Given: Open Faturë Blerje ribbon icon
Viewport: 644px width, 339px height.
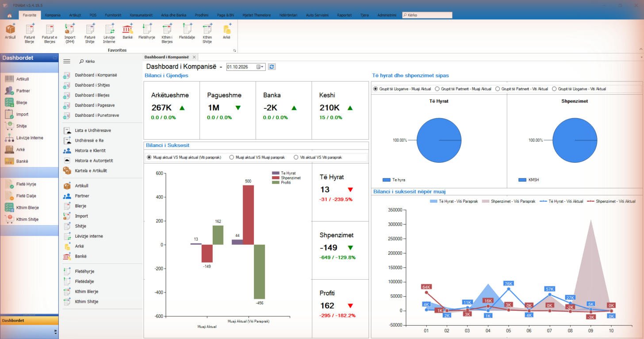Looking at the screenshot, I should tap(30, 34).
